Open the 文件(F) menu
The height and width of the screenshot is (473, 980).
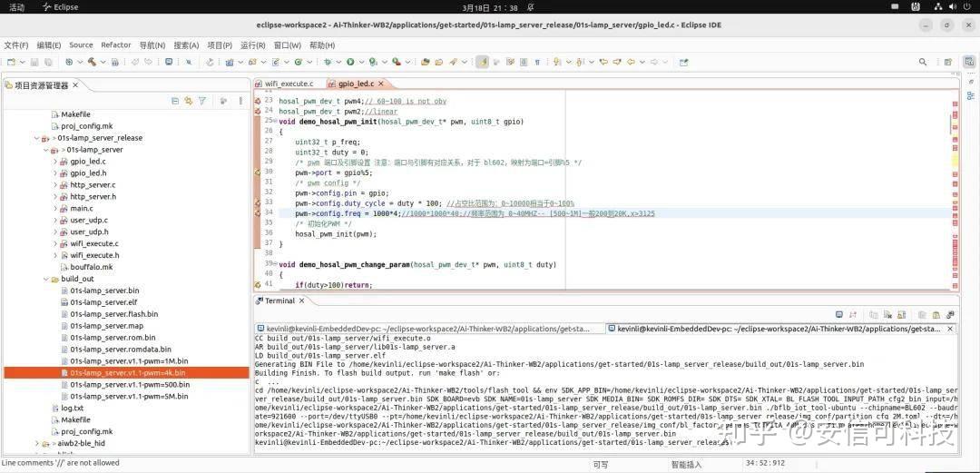point(16,45)
